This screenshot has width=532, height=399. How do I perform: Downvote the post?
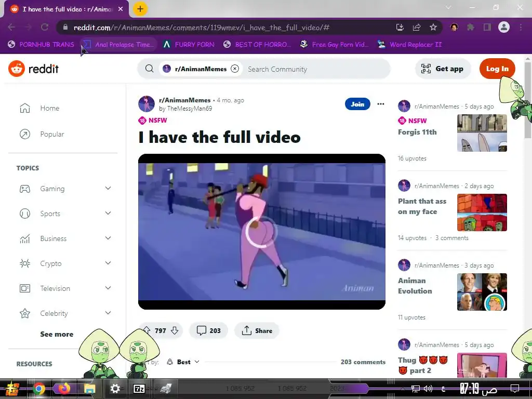[x=175, y=330]
